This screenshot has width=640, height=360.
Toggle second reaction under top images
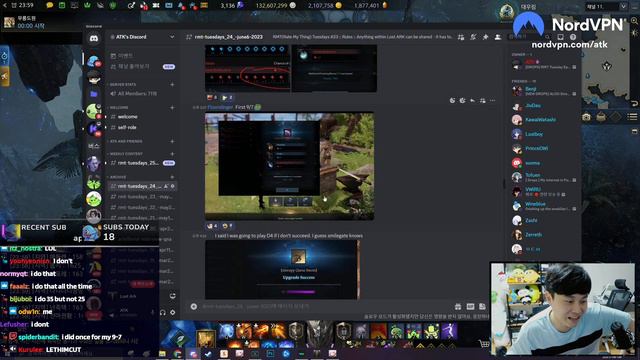coord(227,98)
